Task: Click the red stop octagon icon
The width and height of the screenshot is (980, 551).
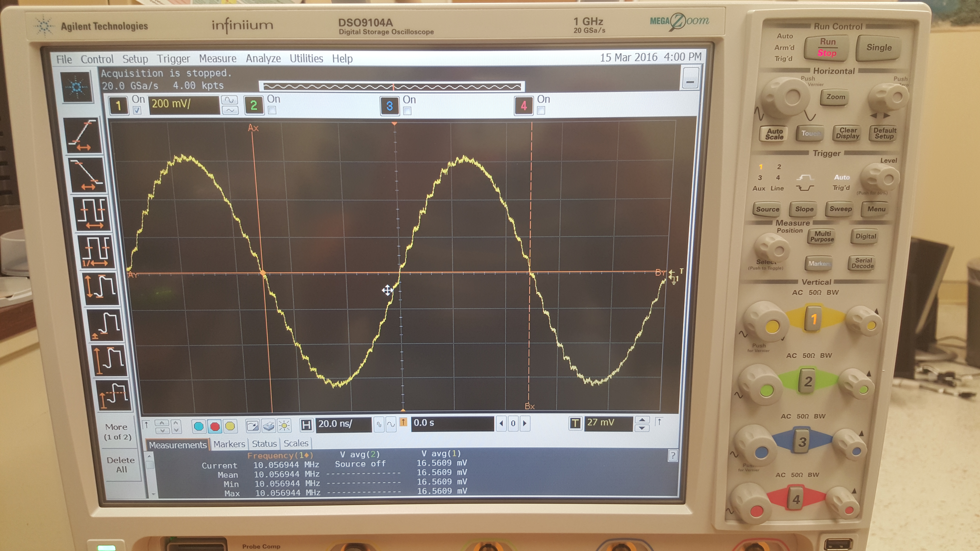Action: pos(215,426)
